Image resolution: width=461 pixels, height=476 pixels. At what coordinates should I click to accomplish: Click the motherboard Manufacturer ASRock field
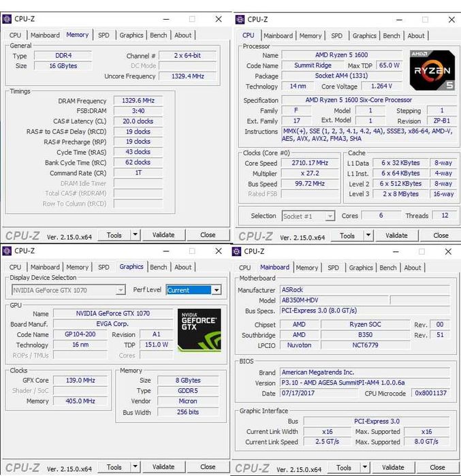tap(365, 289)
